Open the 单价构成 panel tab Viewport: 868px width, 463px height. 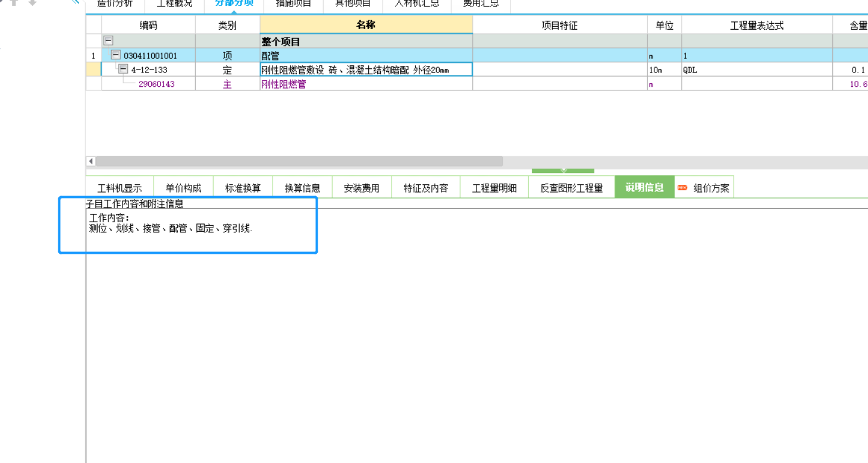pos(183,188)
